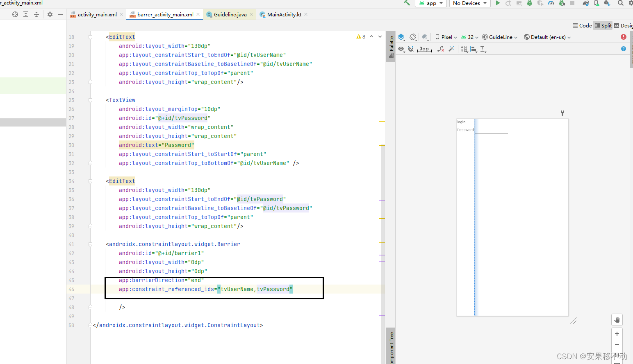Sync project with Gradle files
Viewport: 633px width, 364px height.
click(x=586, y=3)
